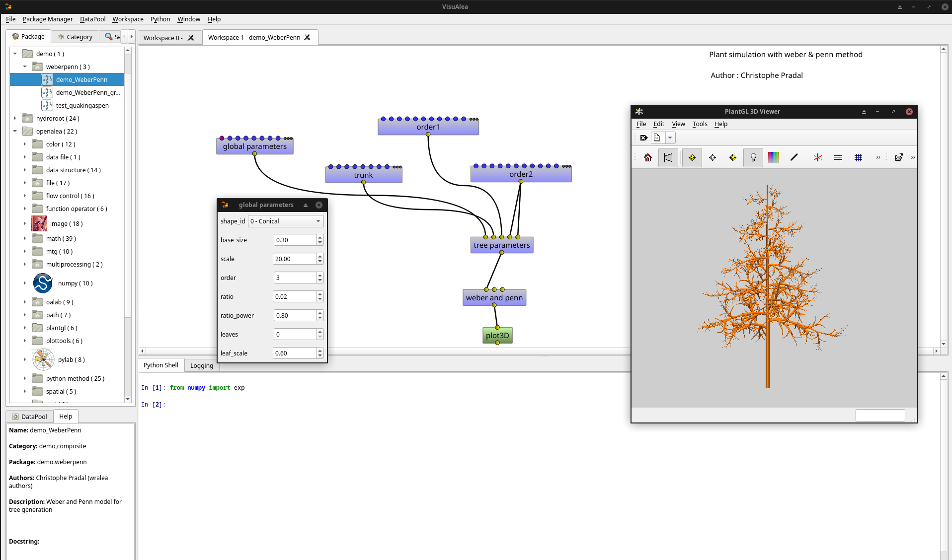Click the black line width icon
The image size is (952, 560).
click(x=794, y=158)
